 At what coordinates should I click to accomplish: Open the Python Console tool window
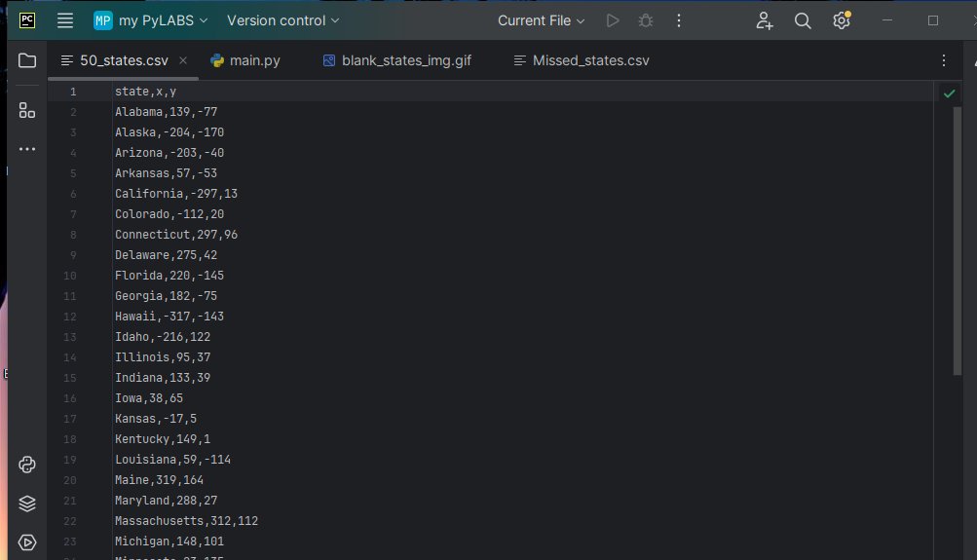[x=27, y=465]
